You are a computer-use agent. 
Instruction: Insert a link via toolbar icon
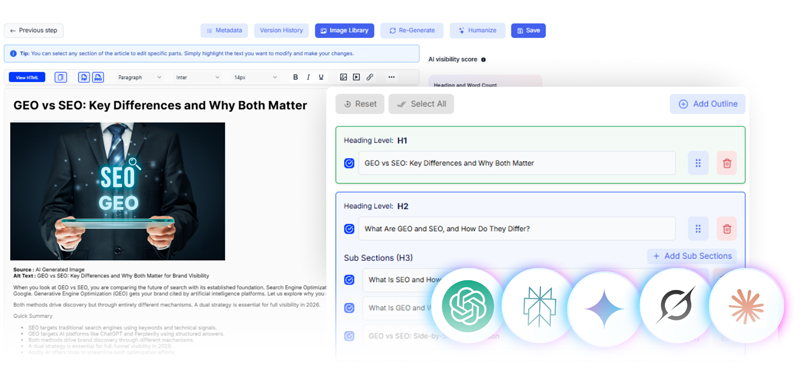[x=370, y=78]
